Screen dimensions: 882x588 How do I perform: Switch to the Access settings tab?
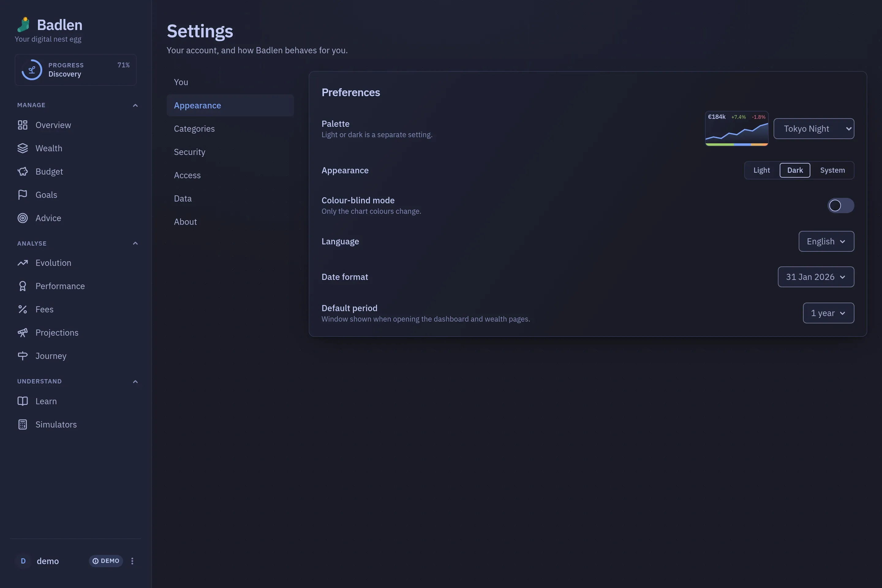pos(230,175)
